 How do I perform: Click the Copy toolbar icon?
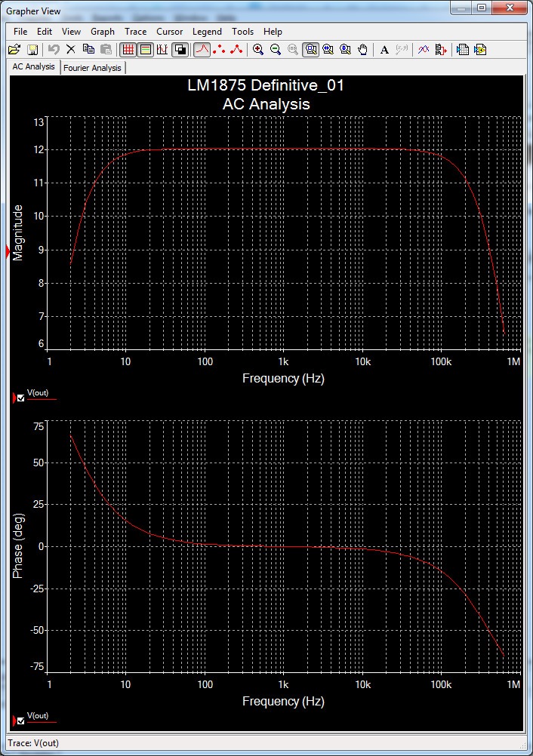(x=88, y=49)
